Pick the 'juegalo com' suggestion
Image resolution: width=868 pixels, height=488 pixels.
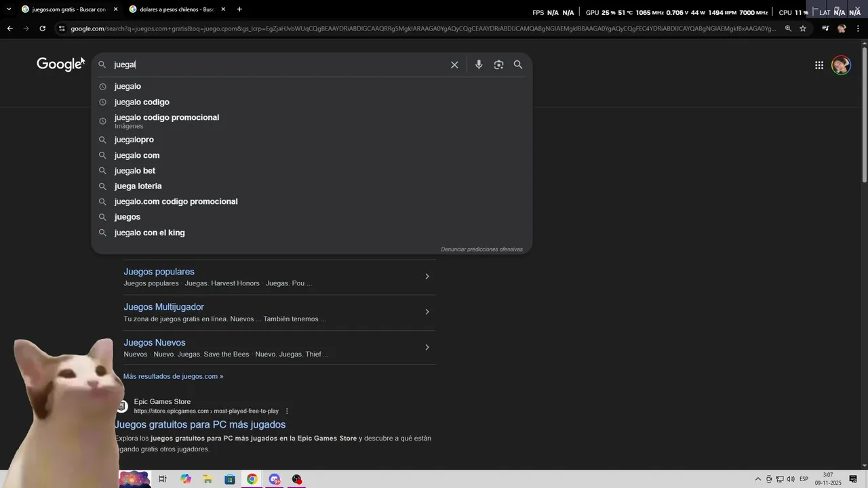point(137,155)
